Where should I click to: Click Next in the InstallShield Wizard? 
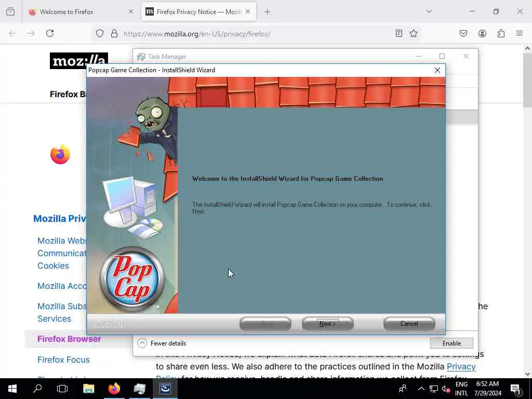coord(327,324)
